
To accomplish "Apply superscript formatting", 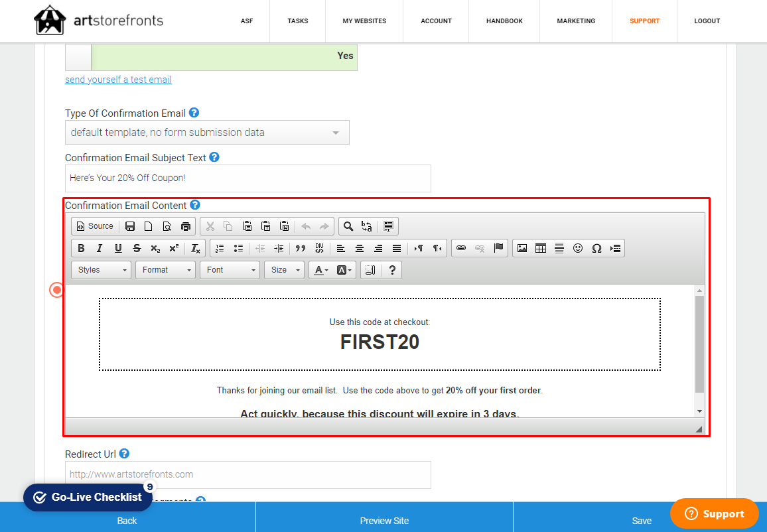I will pyautogui.click(x=174, y=248).
